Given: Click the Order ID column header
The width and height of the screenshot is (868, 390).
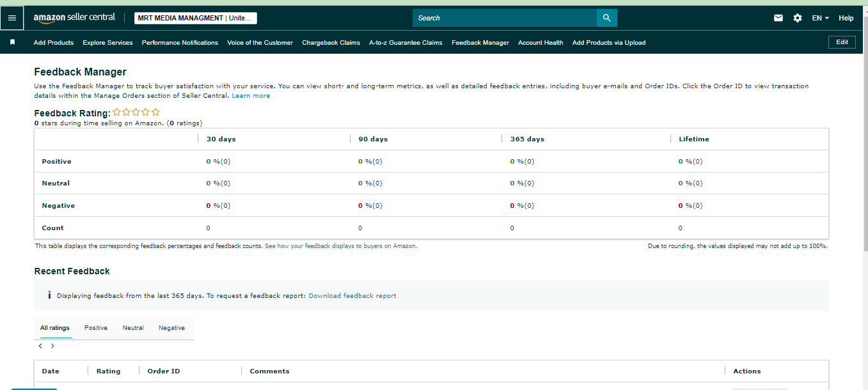Looking at the screenshot, I should coord(164,371).
